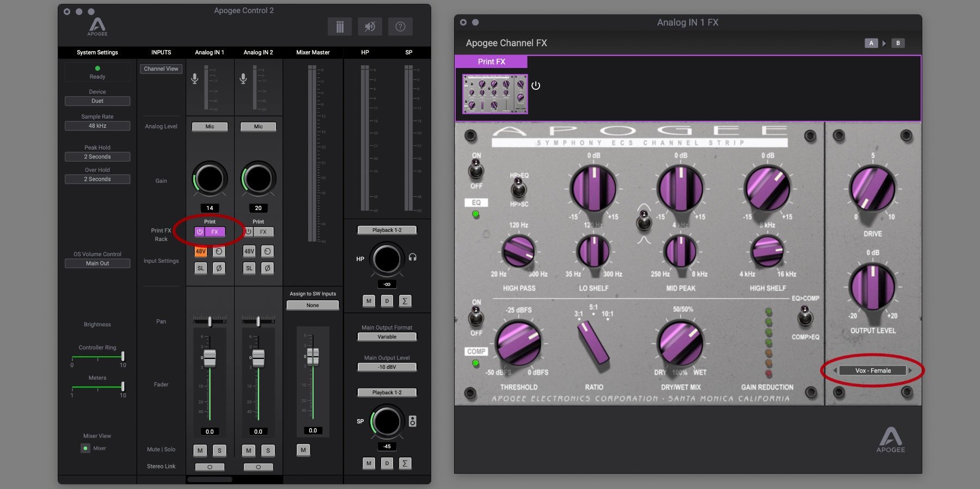This screenshot has height=489, width=980.
Task: Open Assign to SW Inputs dropdown showing None
Action: point(313,305)
